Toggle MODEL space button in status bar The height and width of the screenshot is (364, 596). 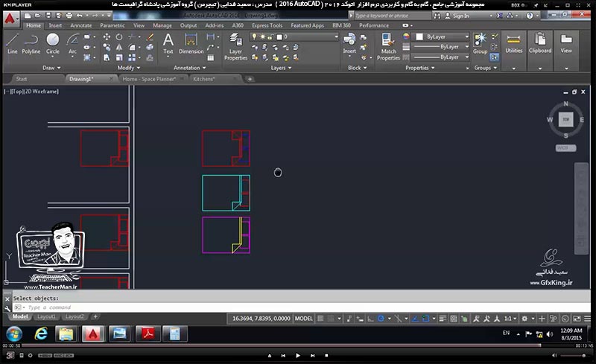click(x=304, y=319)
